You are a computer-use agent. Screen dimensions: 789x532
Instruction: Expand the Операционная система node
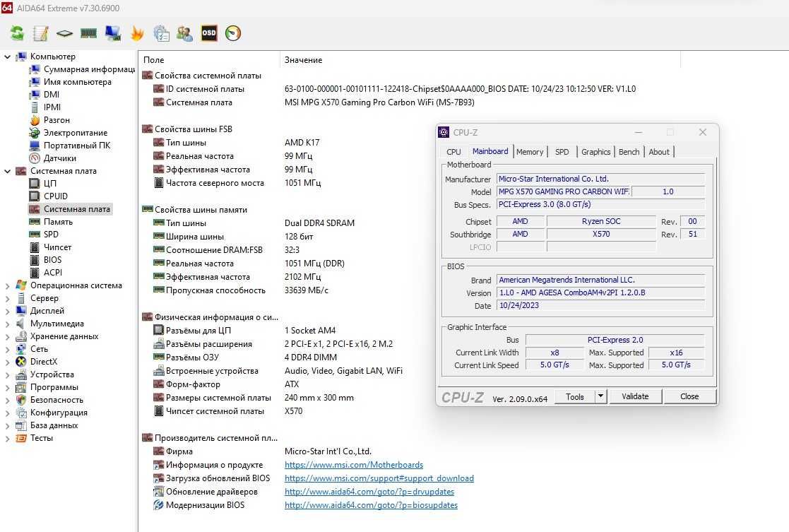tap(7, 286)
